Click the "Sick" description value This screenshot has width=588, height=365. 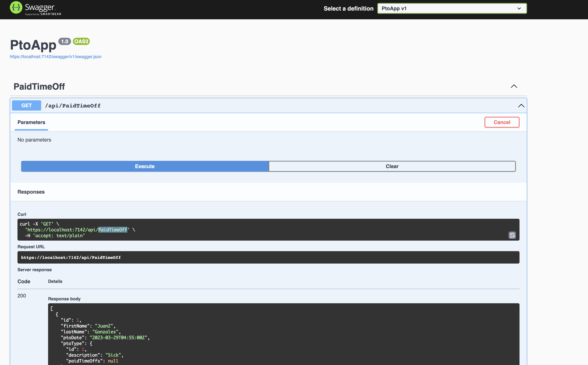tap(113, 355)
